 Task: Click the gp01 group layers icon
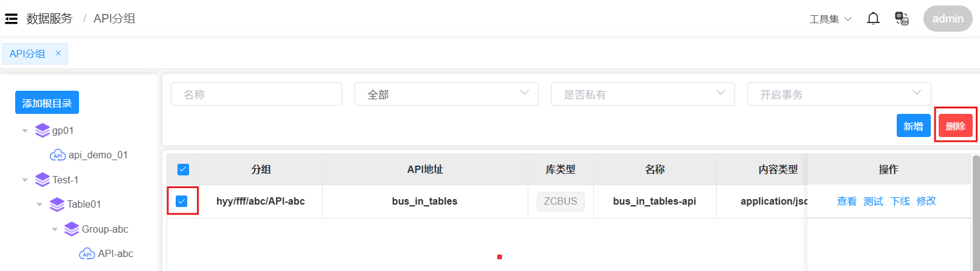(x=43, y=130)
